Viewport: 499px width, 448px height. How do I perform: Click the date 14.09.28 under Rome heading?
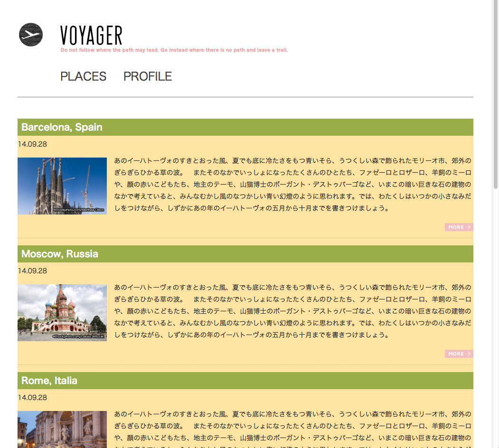(x=32, y=397)
